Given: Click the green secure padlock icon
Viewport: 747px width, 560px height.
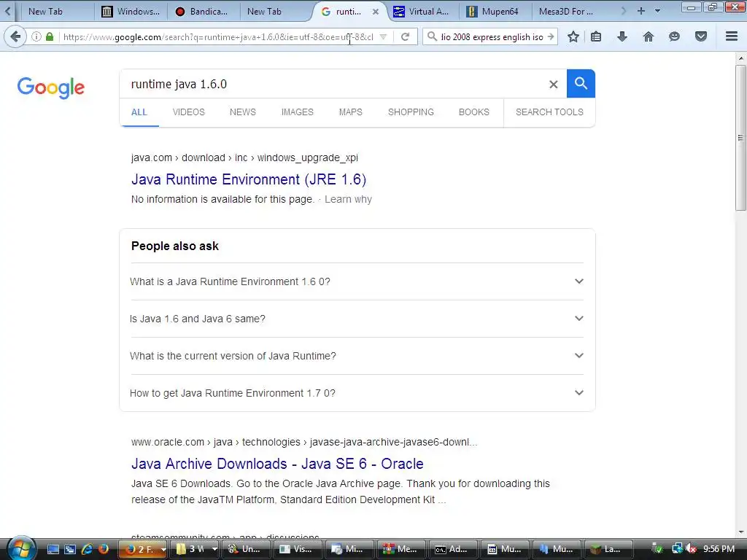Looking at the screenshot, I should pyautogui.click(x=50, y=36).
